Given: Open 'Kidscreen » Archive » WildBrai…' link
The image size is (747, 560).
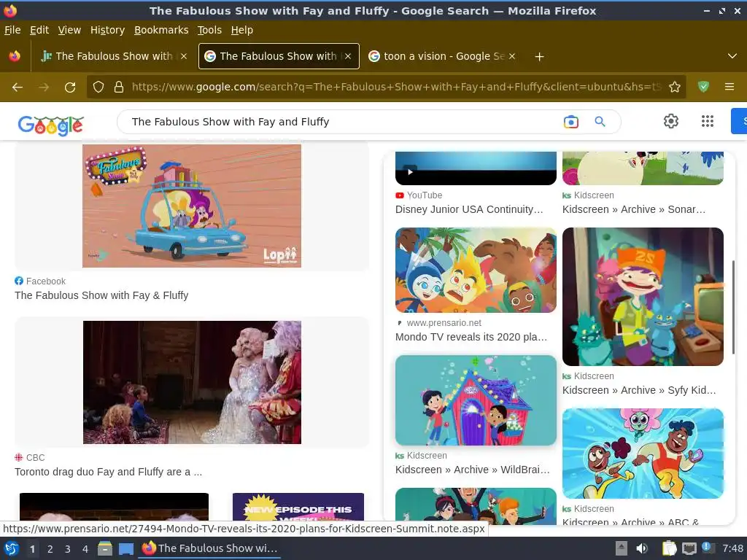Looking at the screenshot, I should click(472, 470).
